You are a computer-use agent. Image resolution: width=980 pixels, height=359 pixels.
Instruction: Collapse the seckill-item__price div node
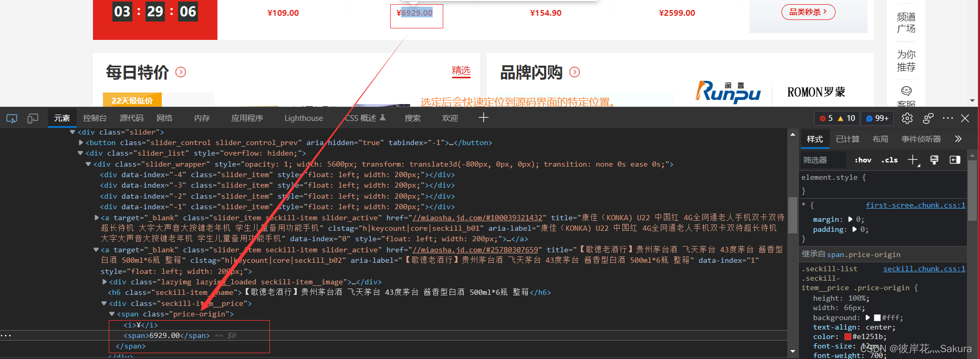click(104, 303)
